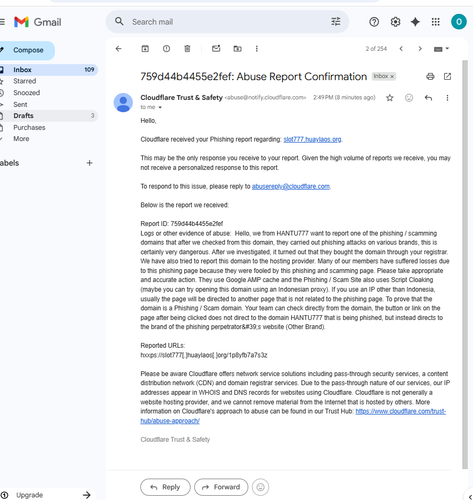Open search options filter icon

click(x=336, y=22)
